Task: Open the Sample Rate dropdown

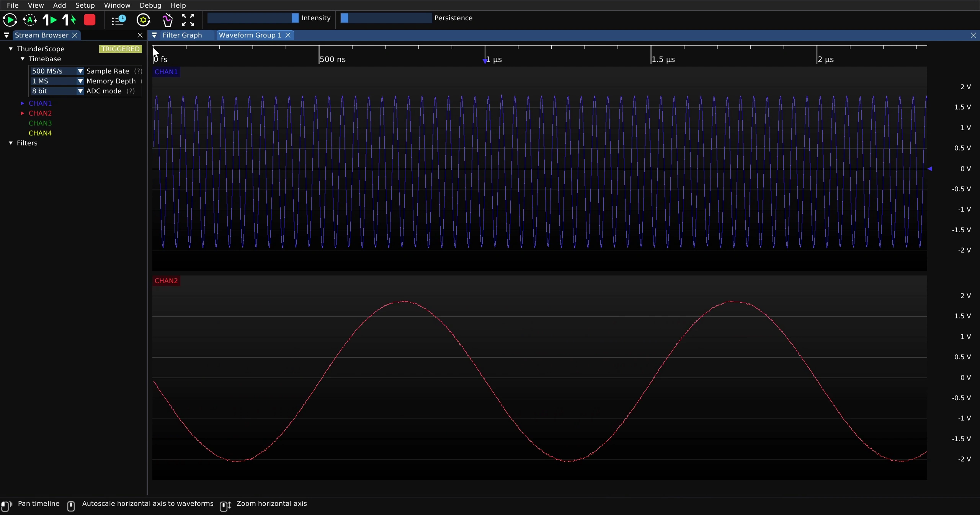Action: [x=57, y=71]
